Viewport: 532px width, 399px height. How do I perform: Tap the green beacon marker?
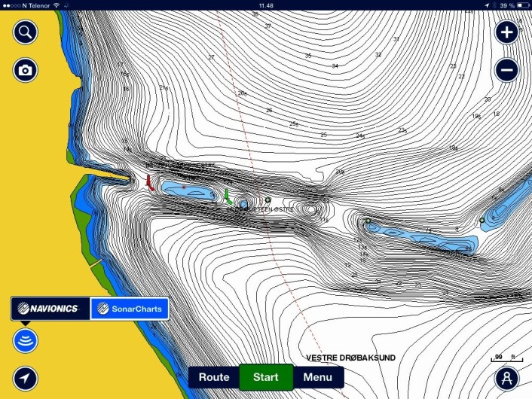point(228,196)
